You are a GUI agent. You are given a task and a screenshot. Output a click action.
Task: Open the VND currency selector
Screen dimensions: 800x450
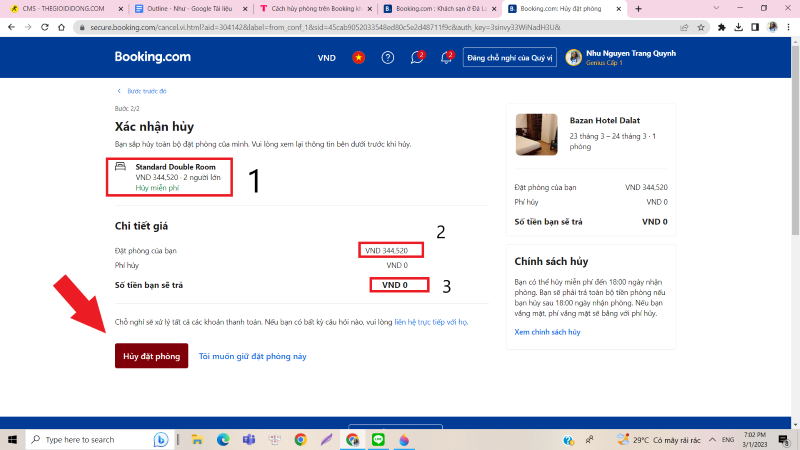(x=326, y=58)
